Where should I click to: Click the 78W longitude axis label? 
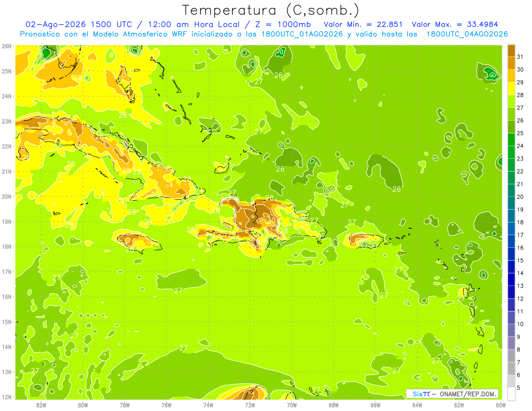point(125,405)
